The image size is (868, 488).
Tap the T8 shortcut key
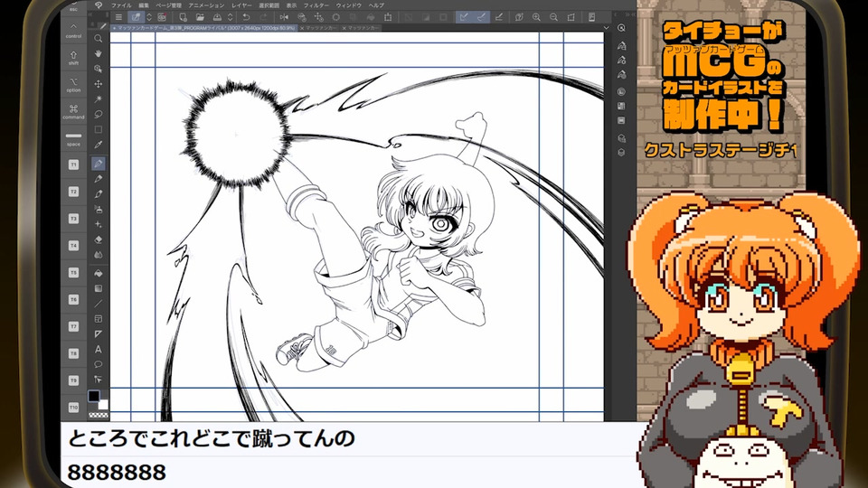(73, 353)
